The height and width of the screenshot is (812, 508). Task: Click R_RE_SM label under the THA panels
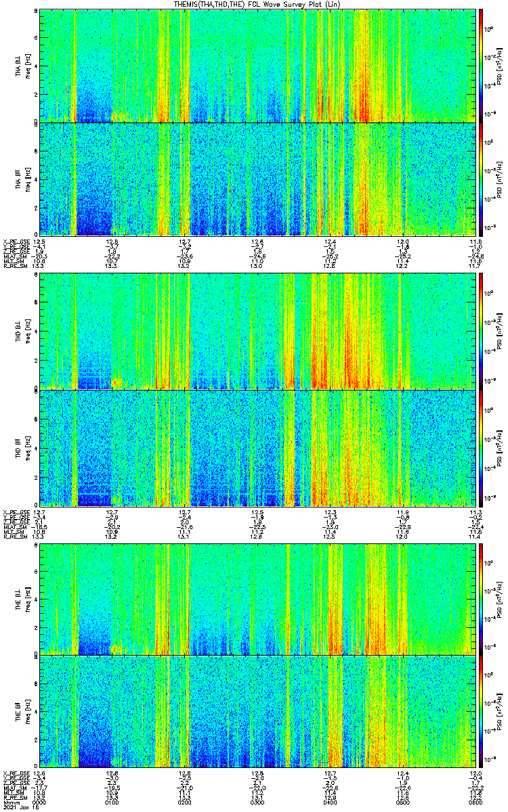click(x=14, y=266)
